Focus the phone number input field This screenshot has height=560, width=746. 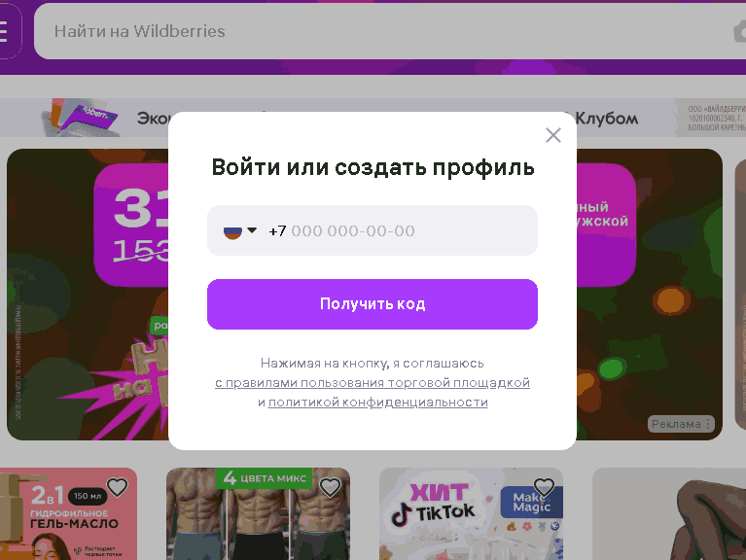[373, 230]
